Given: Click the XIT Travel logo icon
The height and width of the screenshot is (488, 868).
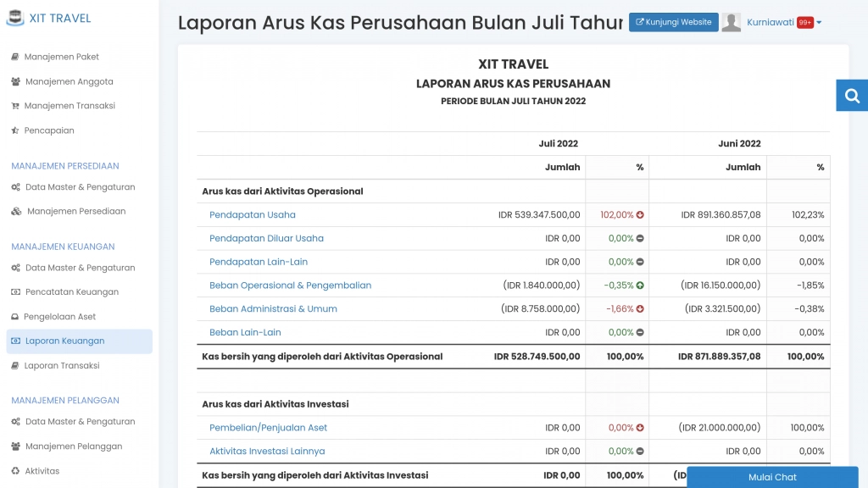Looking at the screenshot, I should point(14,17).
